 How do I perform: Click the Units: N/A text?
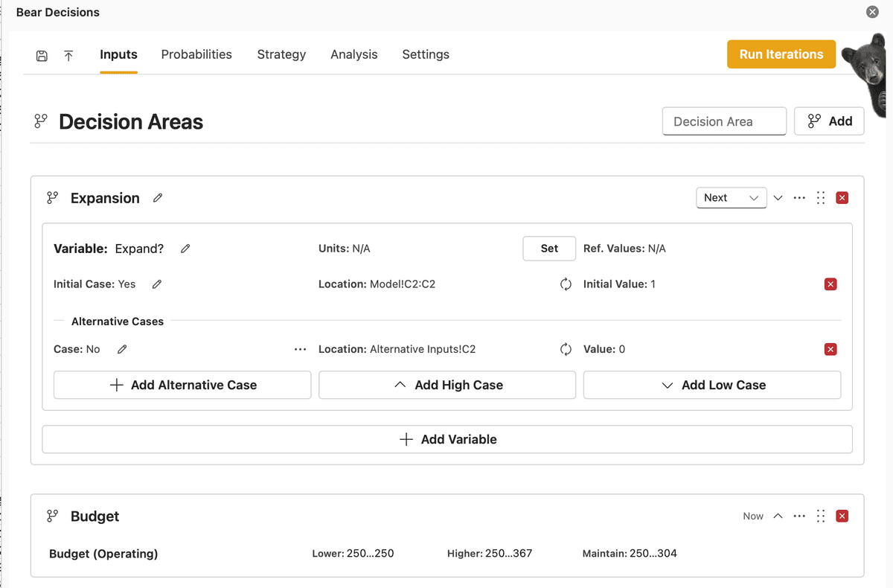[x=345, y=249]
